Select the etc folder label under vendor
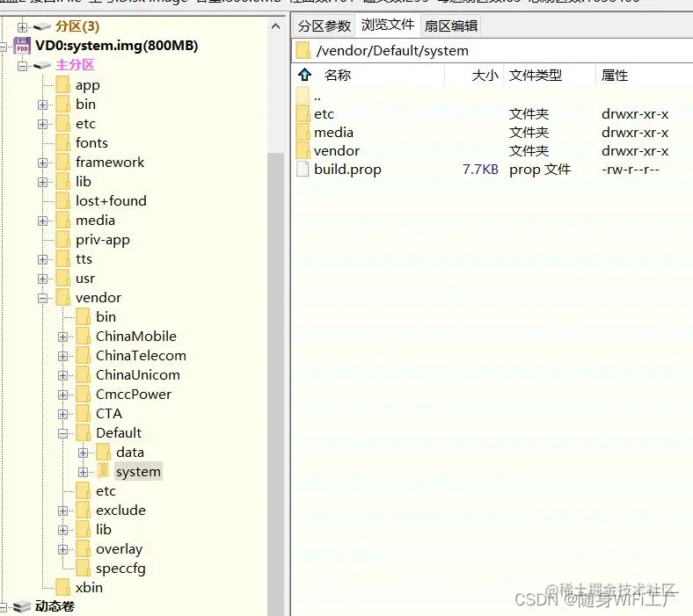This screenshot has width=693, height=616. (106, 491)
